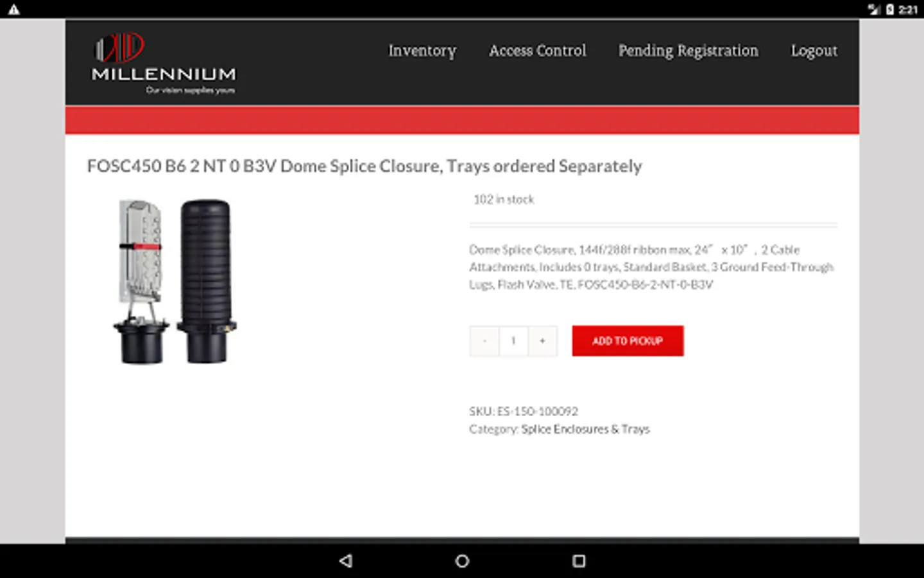Image resolution: width=924 pixels, height=578 pixels.
Task: Decrease quantity with minus button
Action: [484, 341]
